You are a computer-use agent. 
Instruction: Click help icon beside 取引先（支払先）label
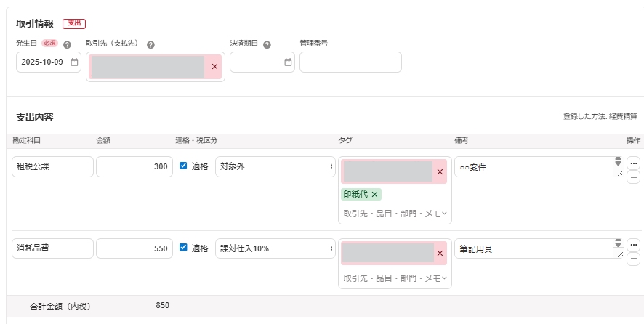[x=150, y=44]
